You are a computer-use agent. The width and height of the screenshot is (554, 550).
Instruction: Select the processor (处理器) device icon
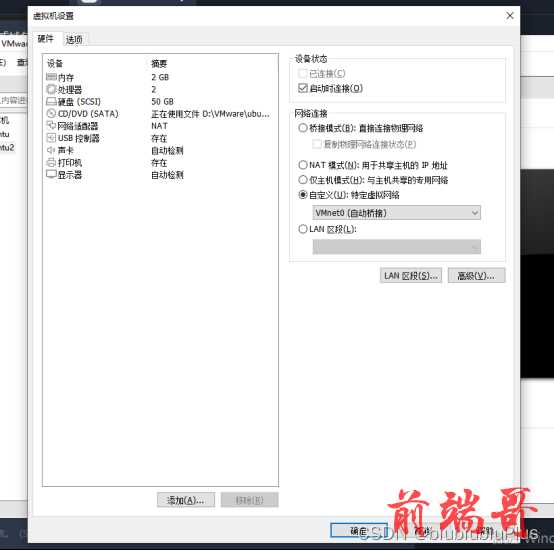pos(51,89)
